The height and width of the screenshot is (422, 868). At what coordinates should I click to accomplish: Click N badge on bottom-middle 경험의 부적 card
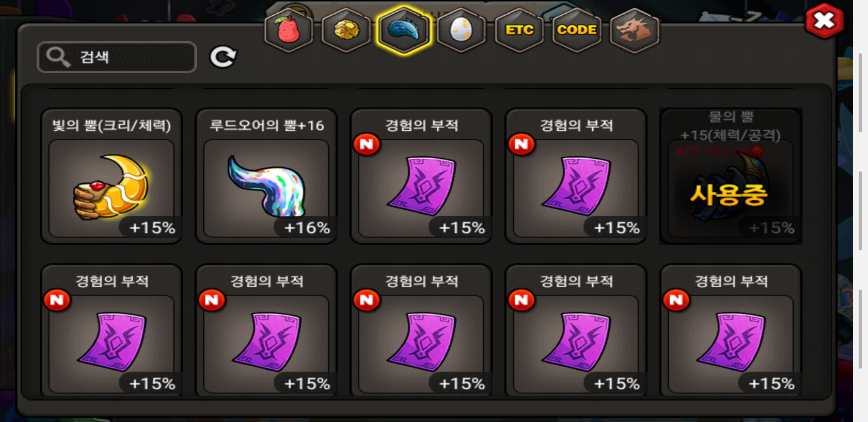pyautogui.click(x=366, y=300)
